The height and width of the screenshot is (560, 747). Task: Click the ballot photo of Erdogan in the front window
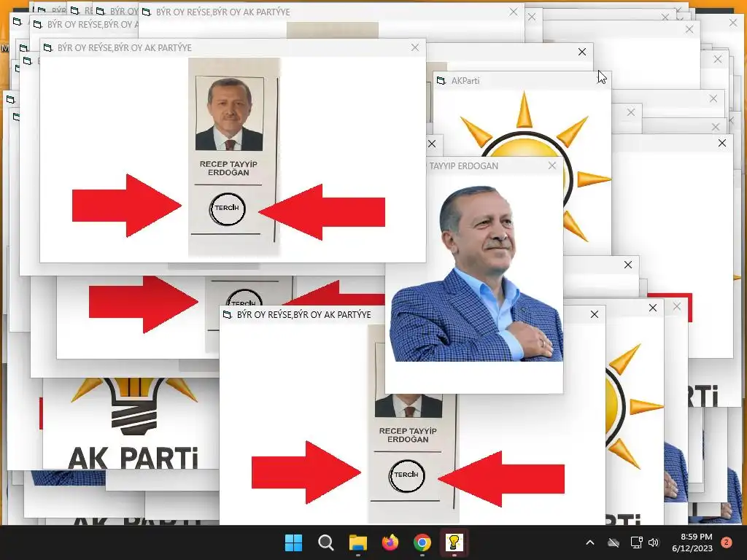click(234, 157)
